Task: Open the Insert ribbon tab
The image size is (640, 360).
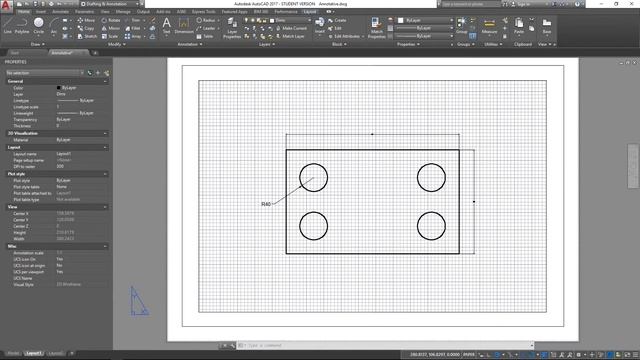Action: tap(41, 12)
